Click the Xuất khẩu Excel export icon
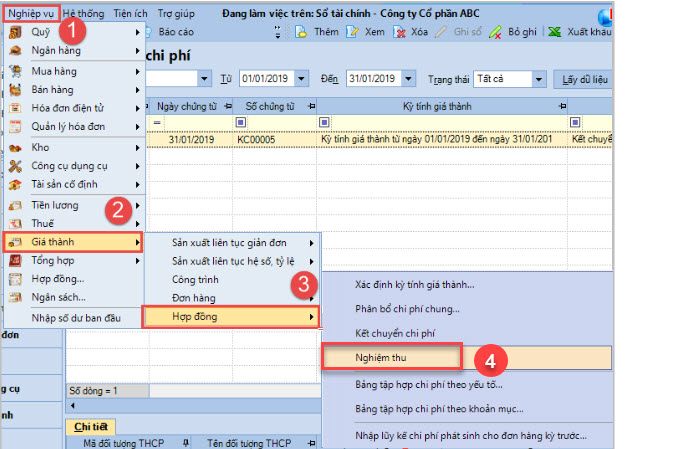Screen dimensions: 688x449 [x=554, y=32]
